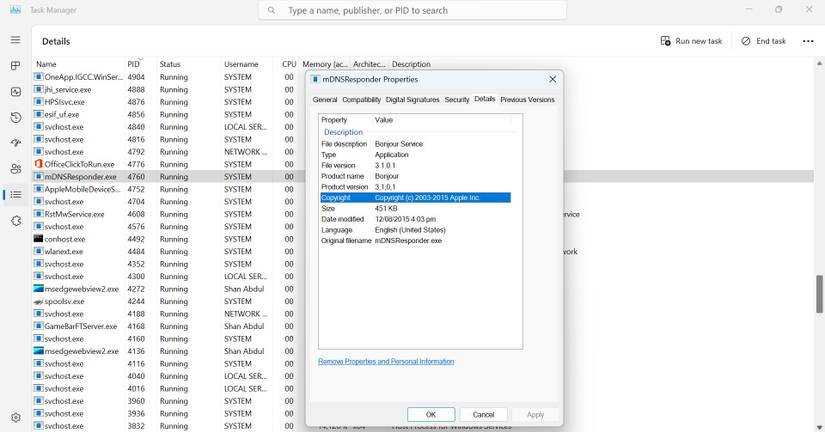Click Cancel in mDNSResponder Properties

pyautogui.click(x=483, y=415)
